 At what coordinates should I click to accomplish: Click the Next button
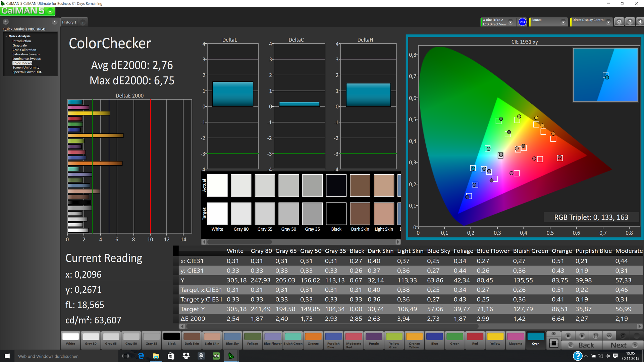[623, 345]
